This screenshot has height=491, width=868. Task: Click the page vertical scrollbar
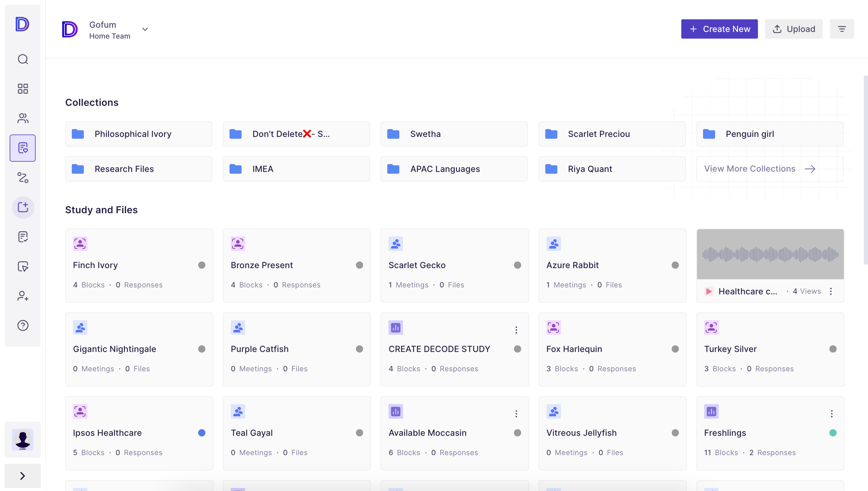click(x=865, y=170)
